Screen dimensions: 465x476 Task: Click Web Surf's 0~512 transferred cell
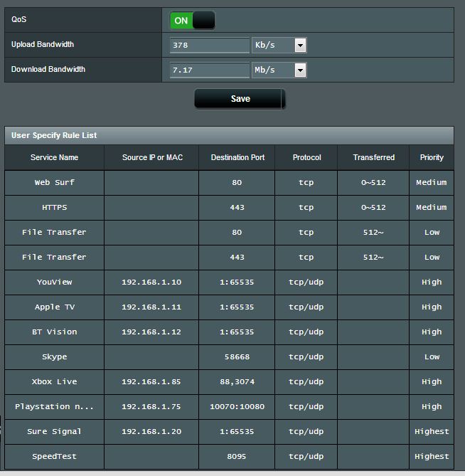coord(373,182)
